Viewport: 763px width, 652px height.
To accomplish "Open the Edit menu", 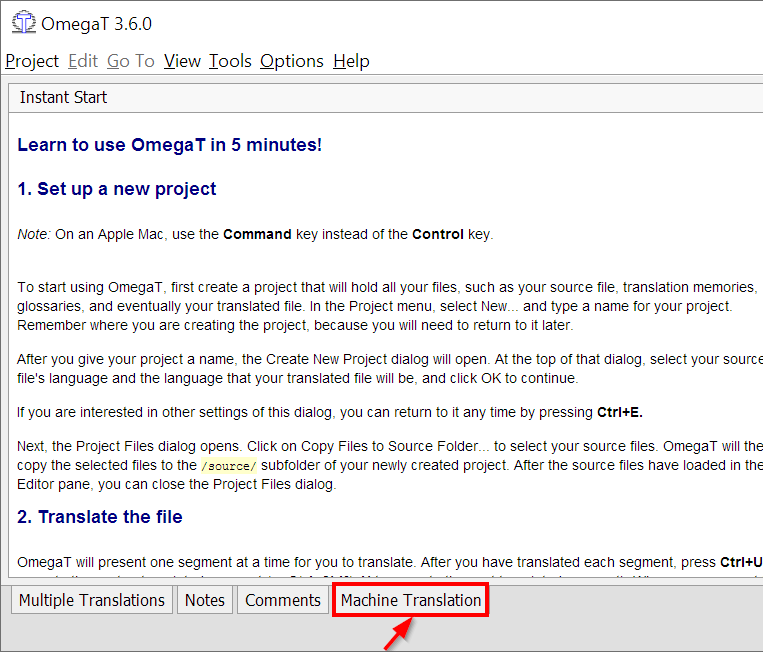I will (83, 61).
